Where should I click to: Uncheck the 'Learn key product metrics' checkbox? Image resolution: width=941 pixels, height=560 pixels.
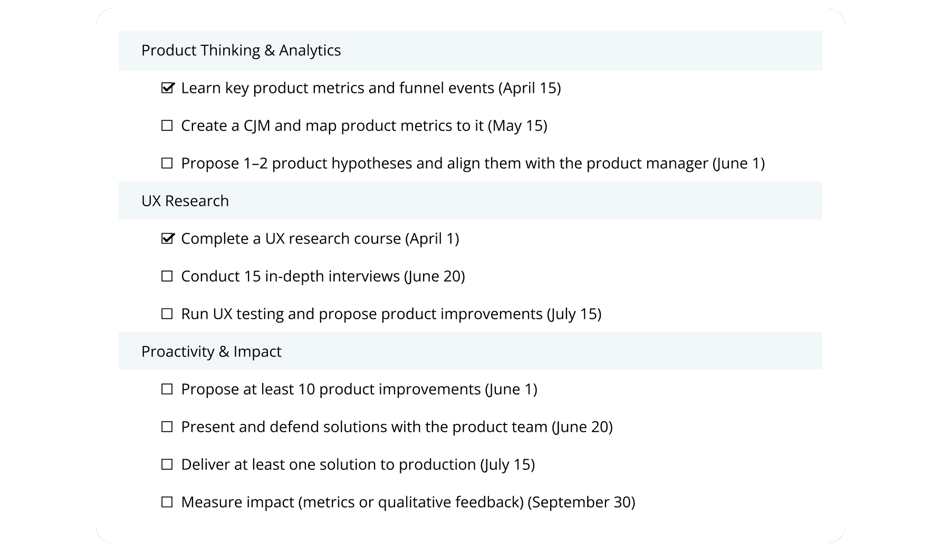167,88
